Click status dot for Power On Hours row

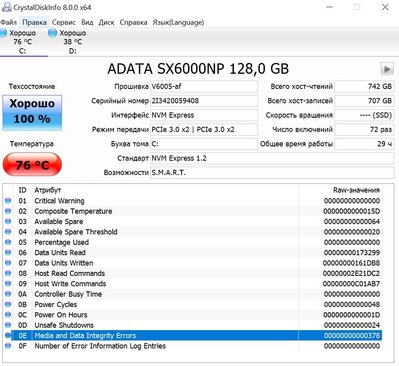tap(8, 315)
